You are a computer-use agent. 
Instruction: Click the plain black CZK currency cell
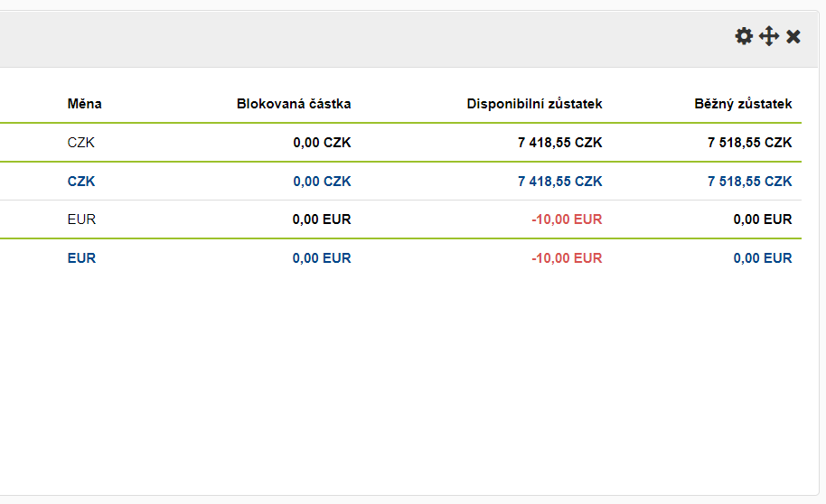pos(81,143)
